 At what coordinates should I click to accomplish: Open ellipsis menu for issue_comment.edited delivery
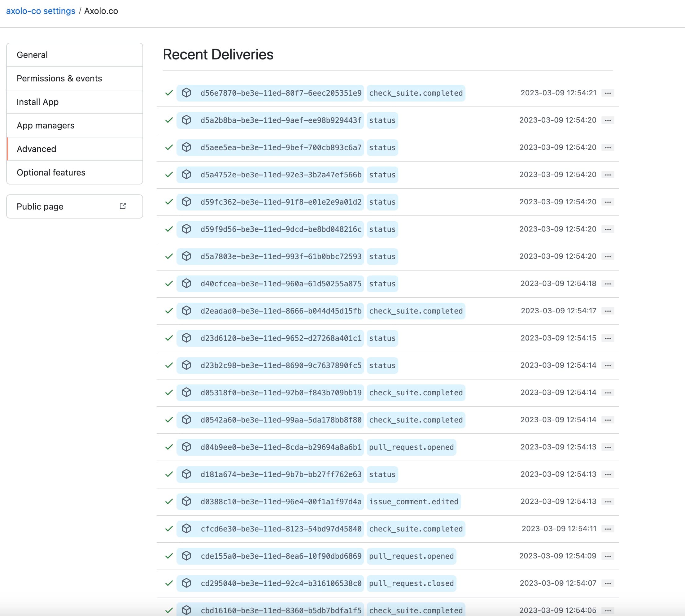[608, 501]
